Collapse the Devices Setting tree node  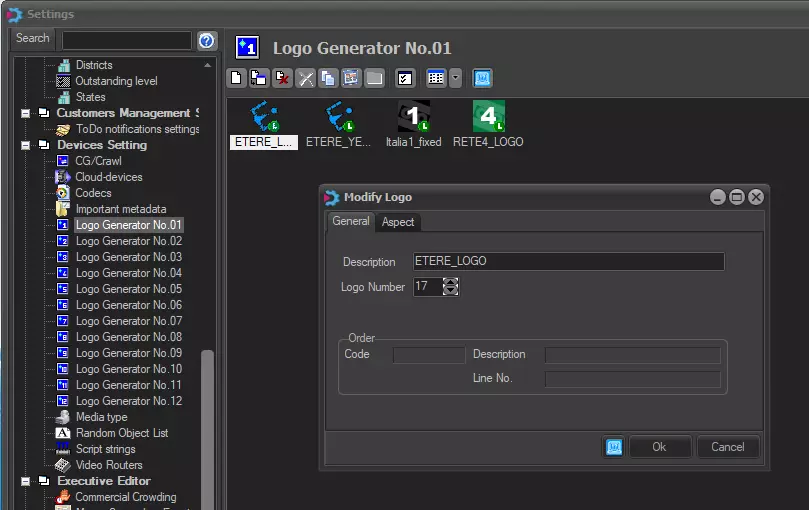25,145
